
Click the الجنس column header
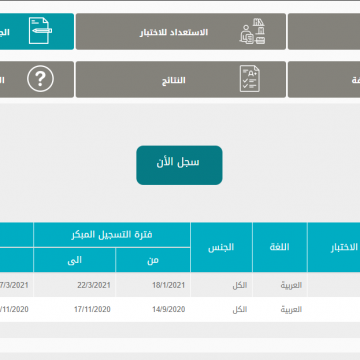(x=221, y=247)
